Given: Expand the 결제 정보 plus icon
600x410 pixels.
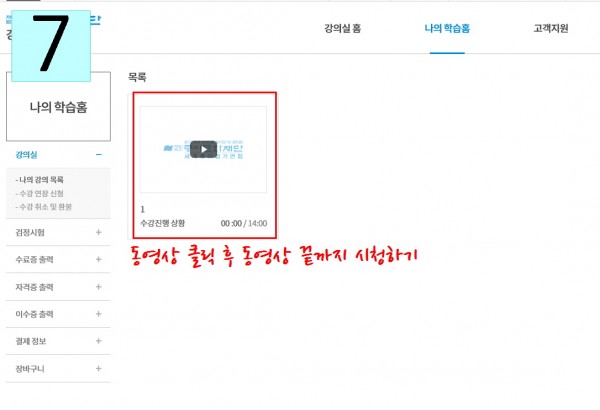Looking at the screenshot, I should (x=99, y=341).
